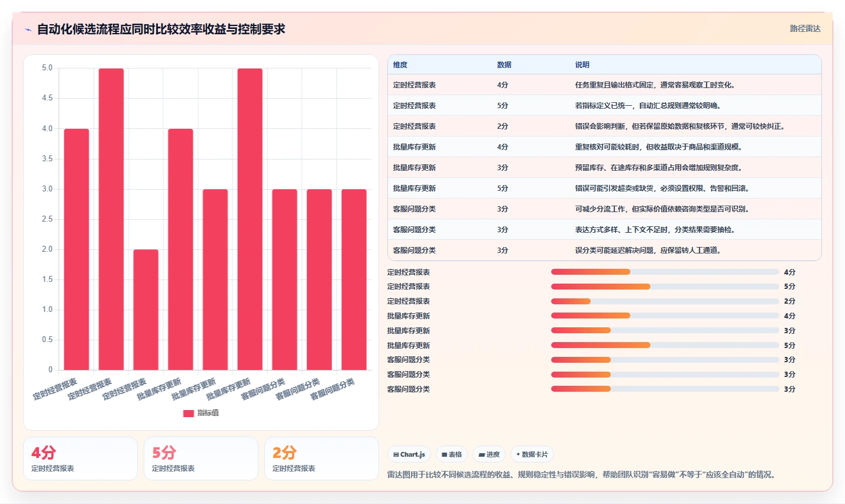Click the footer note starting 雷达图用于比较
The width and height of the screenshot is (845, 504).
(x=582, y=474)
